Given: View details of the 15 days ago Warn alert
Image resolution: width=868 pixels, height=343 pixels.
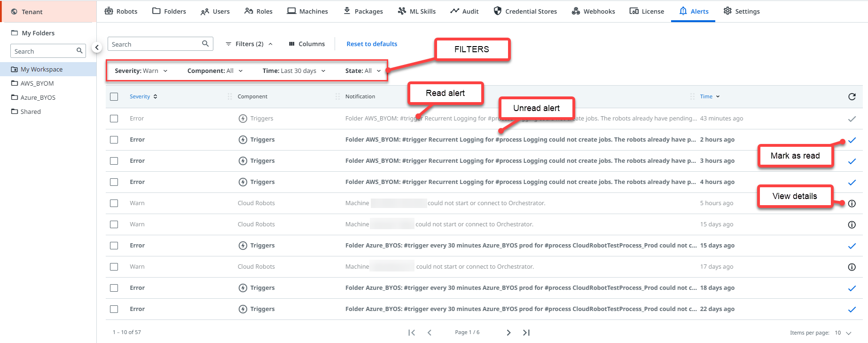Looking at the screenshot, I should point(852,224).
